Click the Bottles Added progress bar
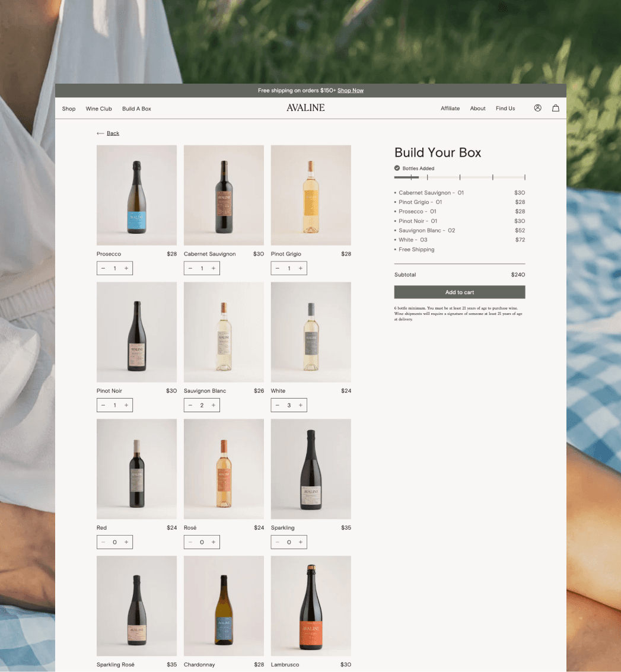 (x=460, y=177)
